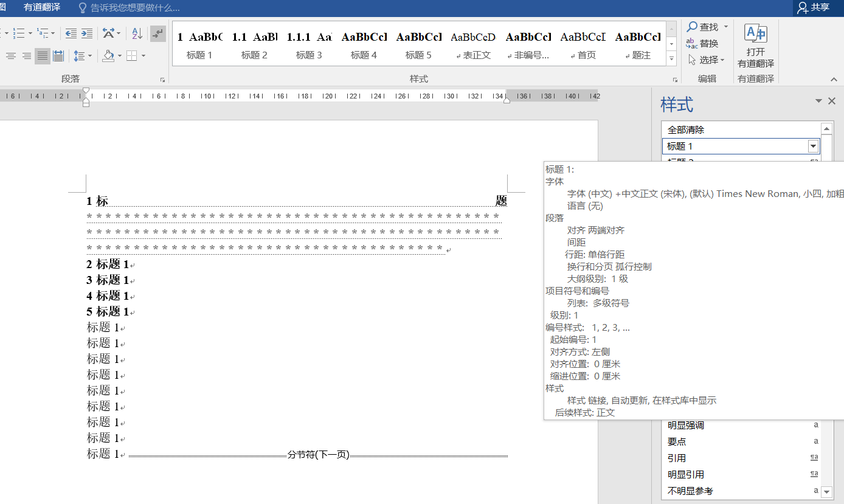Click Styles list scroll down arrow
Image resolution: width=844 pixels, height=504 pixels.
coord(826,491)
